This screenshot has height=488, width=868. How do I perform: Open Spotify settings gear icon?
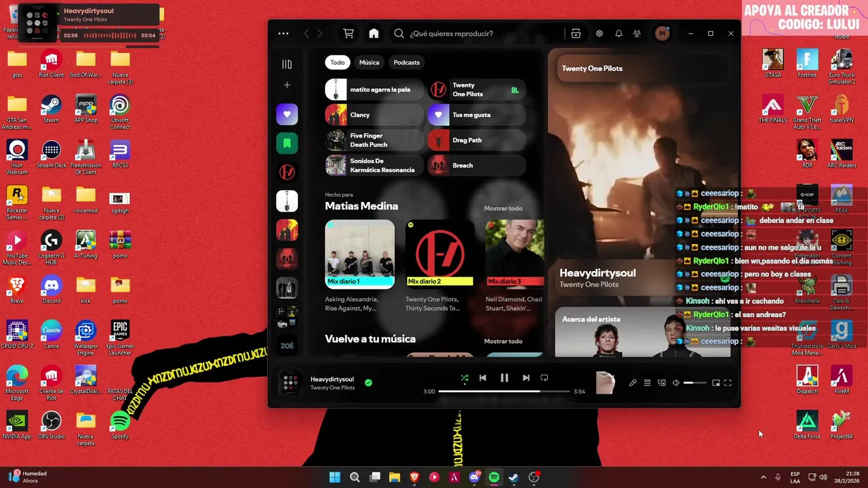pyautogui.click(x=599, y=33)
